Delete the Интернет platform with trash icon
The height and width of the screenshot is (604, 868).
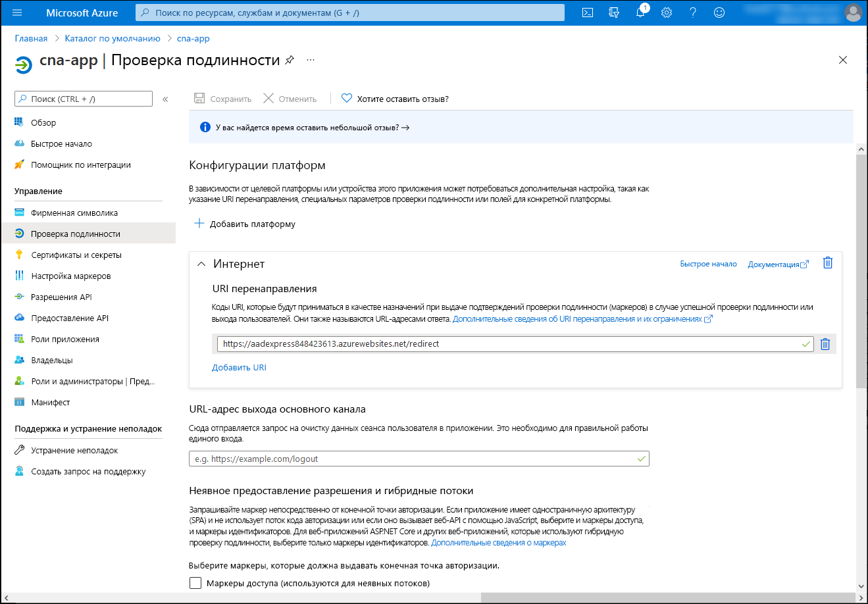828,263
